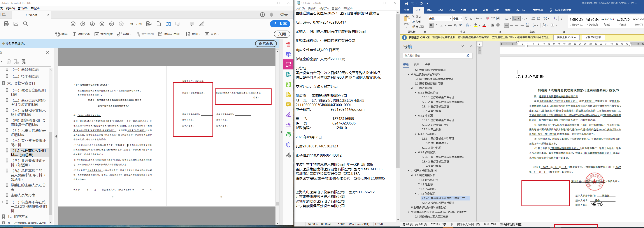Viewport: 644px width, 228px height.
Task: Go to previous page in Acrobat
Action: click(83, 24)
